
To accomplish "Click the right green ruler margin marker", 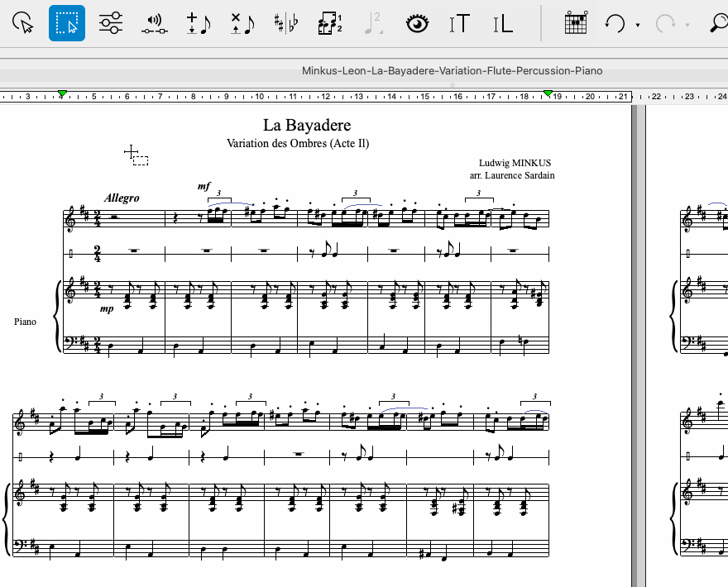I will [x=548, y=94].
